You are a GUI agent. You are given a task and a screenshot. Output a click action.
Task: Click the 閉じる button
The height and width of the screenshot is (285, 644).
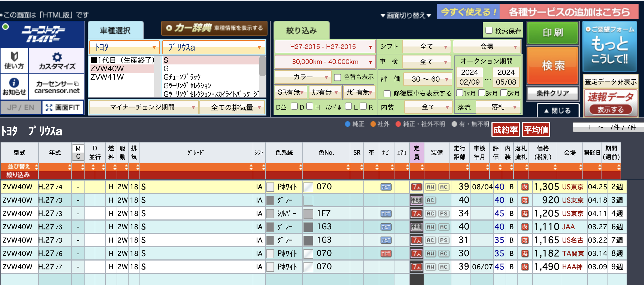[558, 111]
